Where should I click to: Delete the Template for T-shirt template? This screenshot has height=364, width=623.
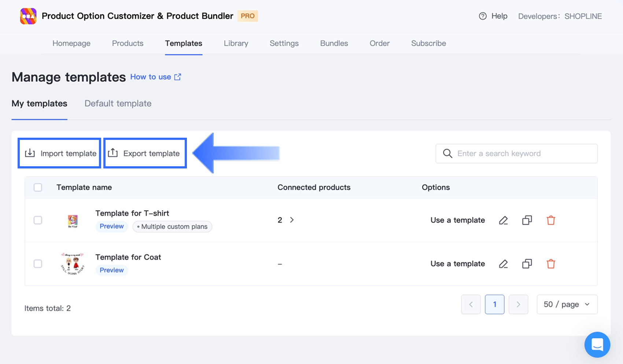551,220
